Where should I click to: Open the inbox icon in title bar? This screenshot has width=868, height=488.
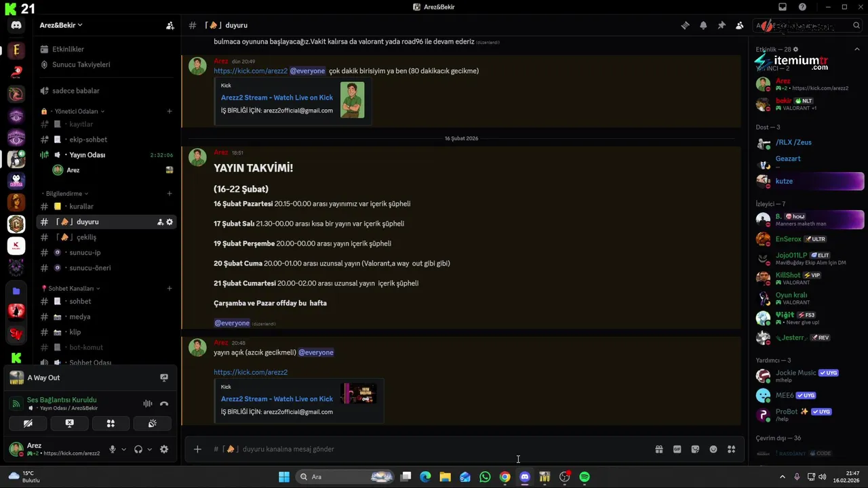[x=783, y=7]
